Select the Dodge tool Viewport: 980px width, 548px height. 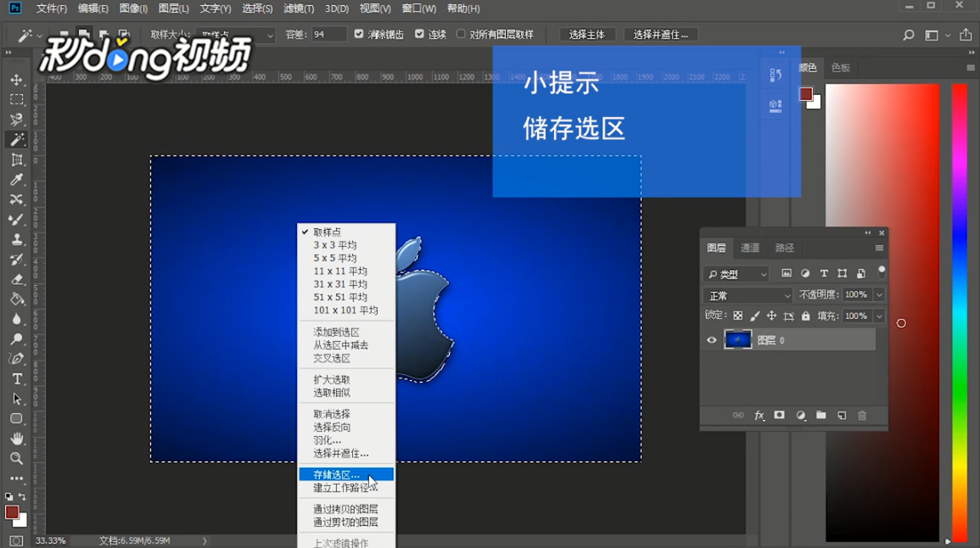coord(17,339)
